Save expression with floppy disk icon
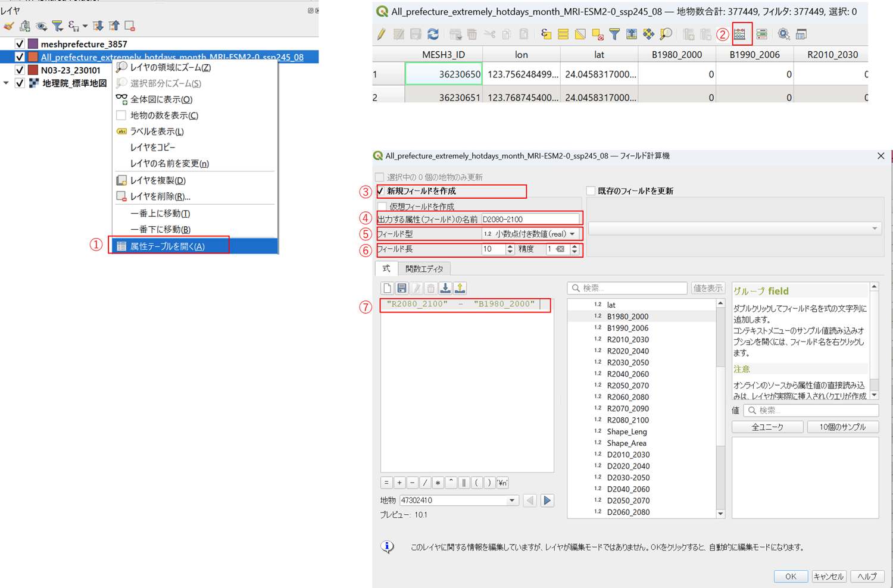 (x=402, y=289)
